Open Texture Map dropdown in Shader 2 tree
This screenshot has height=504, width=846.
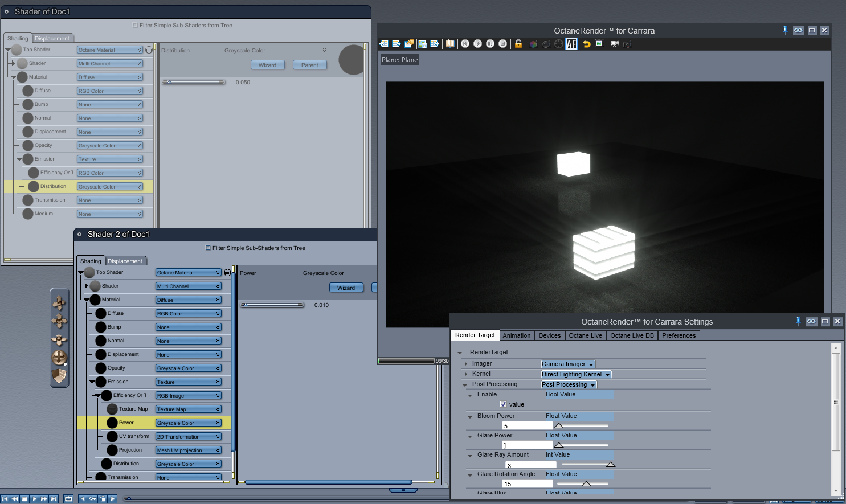click(189, 409)
